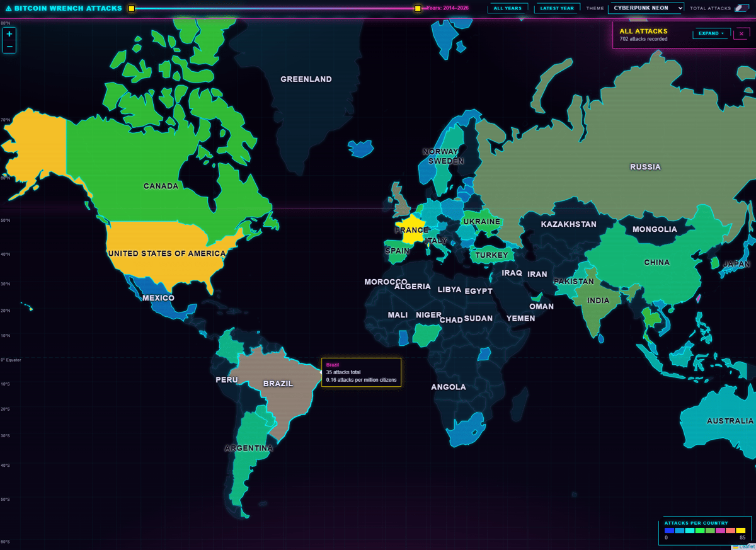Close the All Attacks panel
The height and width of the screenshot is (550, 756).
pyautogui.click(x=741, y=33)
